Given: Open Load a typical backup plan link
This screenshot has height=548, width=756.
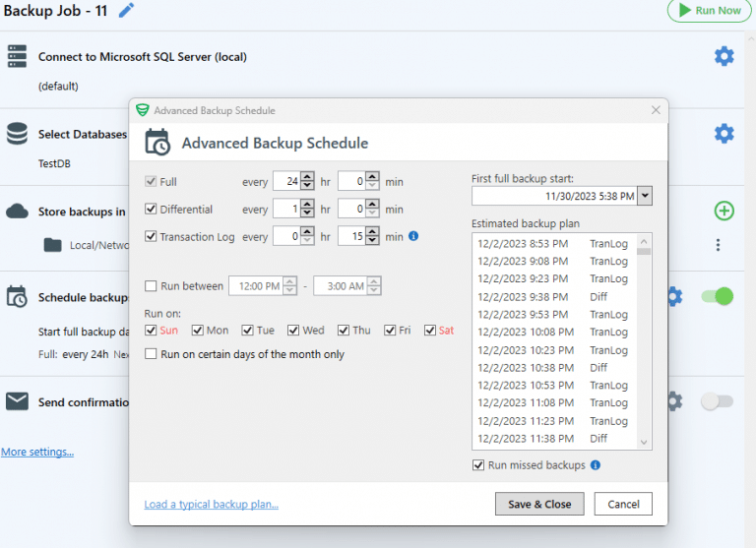Looking at the screenshot, I should pos(212,504).
